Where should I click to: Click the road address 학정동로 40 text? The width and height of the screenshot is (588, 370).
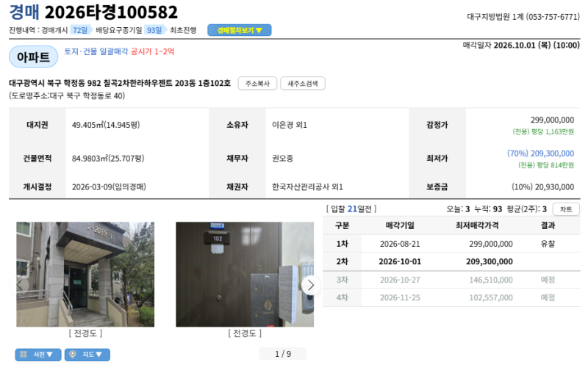pos(67,96)
